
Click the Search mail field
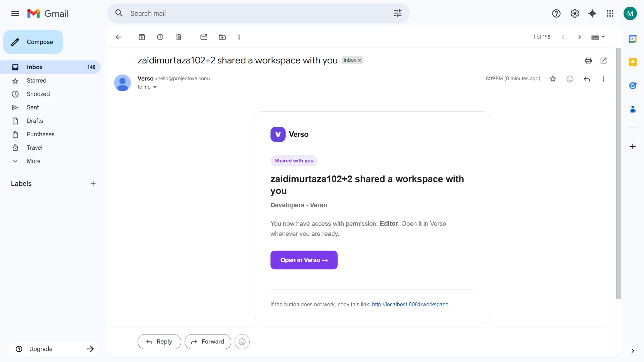coord(258,13)
